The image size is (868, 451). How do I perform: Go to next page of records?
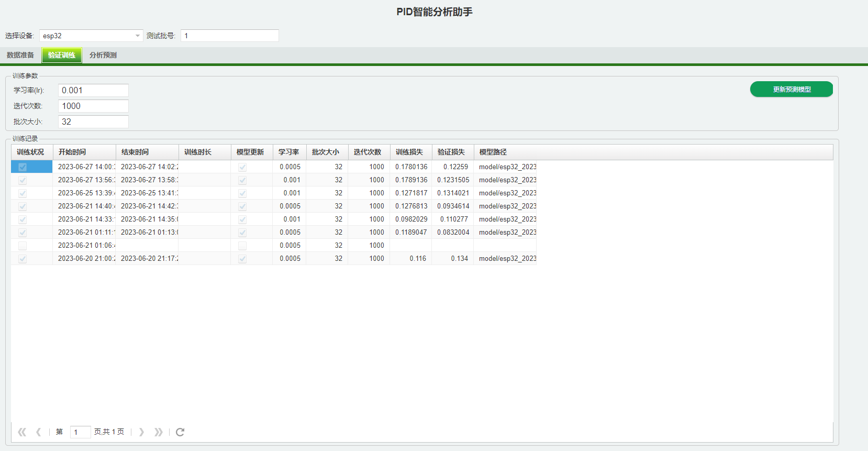141,432
